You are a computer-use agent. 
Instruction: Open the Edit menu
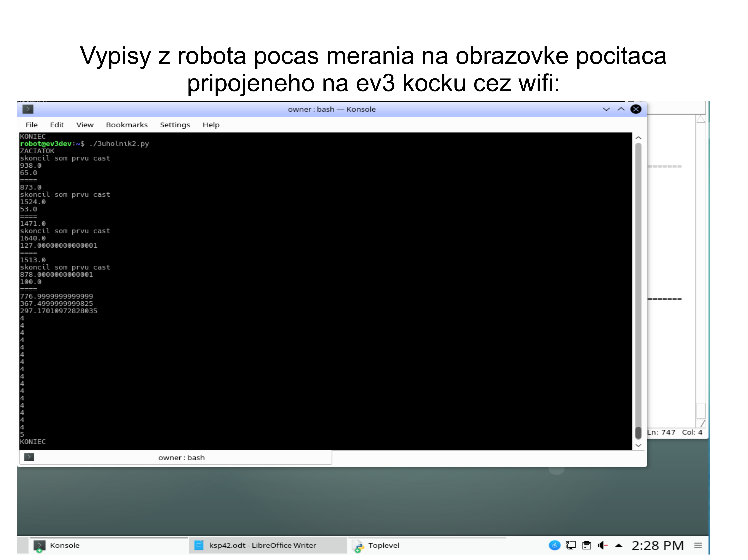[x=57, y=125]
